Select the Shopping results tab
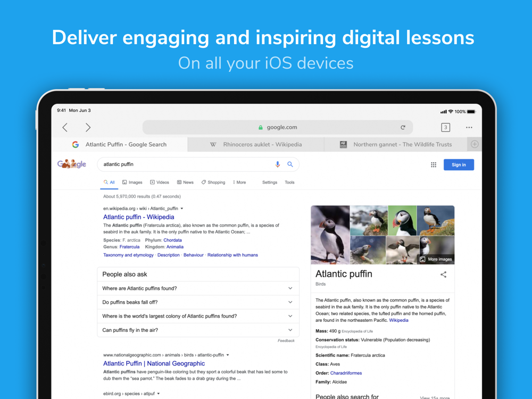 coord(213,182)
